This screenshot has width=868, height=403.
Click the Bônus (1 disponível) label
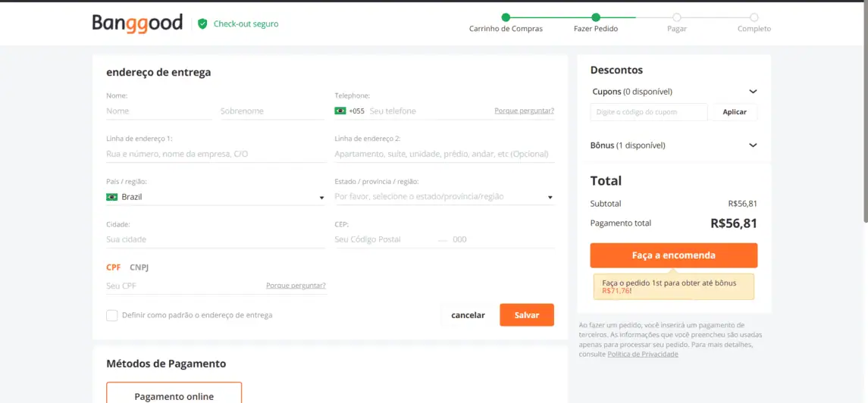[628, 145]
